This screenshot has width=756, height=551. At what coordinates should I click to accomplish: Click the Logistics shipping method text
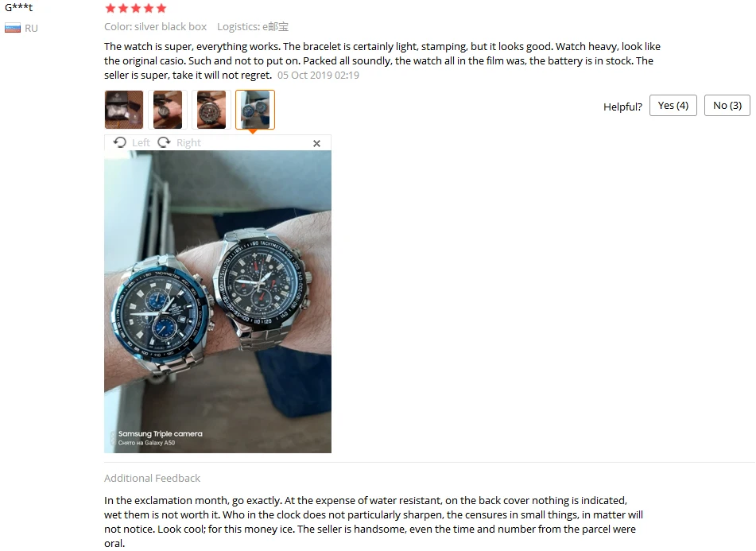[253, 27]
